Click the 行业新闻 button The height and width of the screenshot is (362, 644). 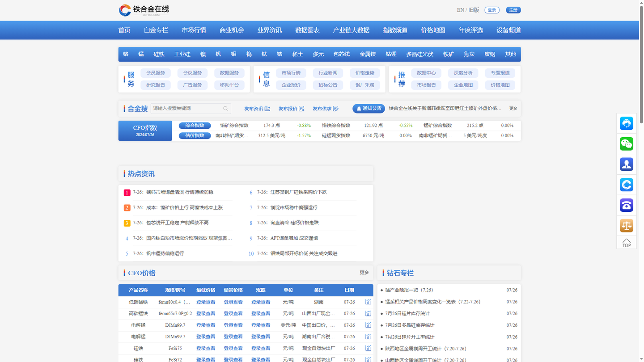(x=328, y=73)
